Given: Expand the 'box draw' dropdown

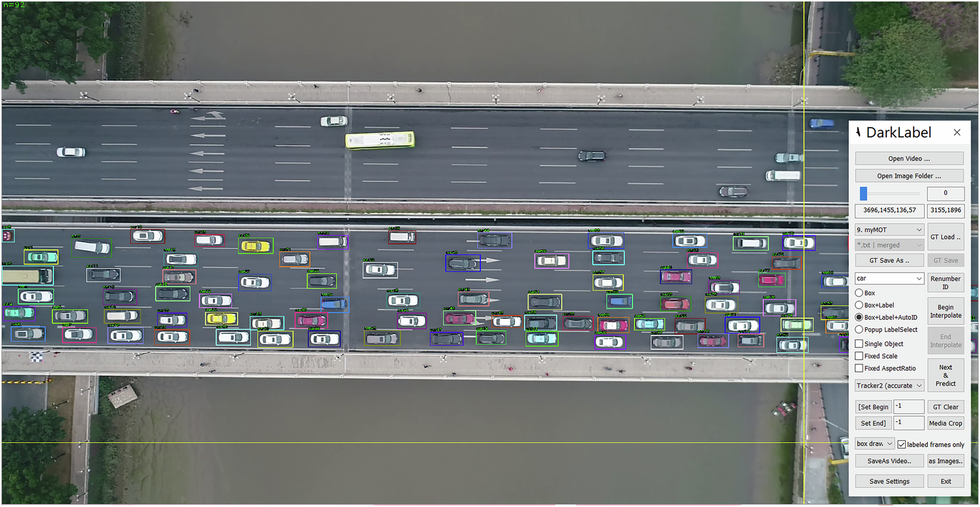Looking at the screenshot, I should coord(875,443).
